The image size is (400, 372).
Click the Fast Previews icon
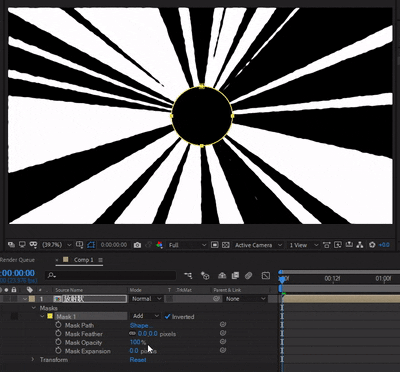pos(338,245)
